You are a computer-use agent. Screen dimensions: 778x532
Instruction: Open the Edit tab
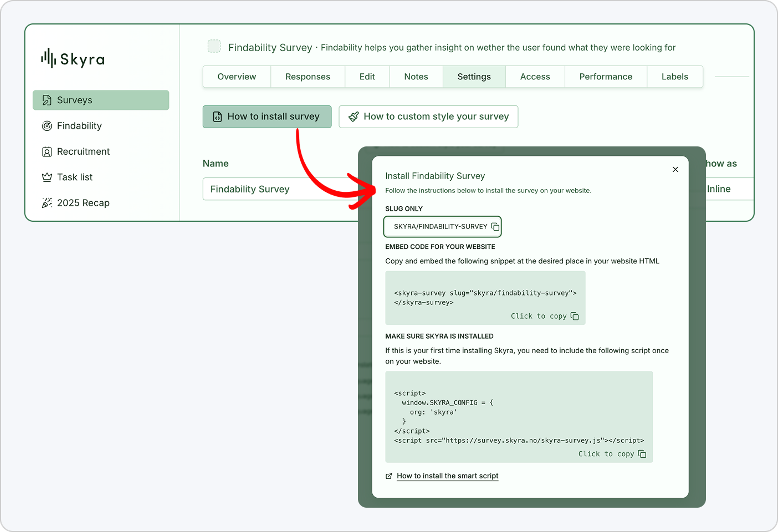(367, 77)
